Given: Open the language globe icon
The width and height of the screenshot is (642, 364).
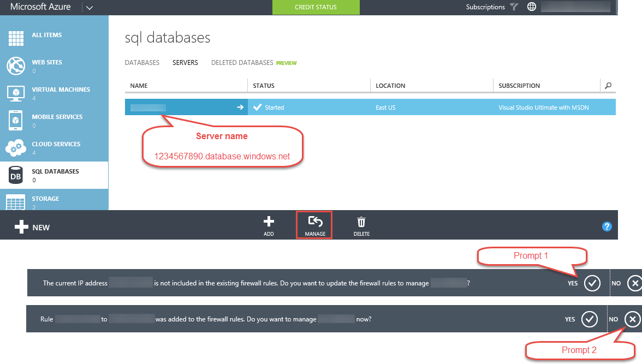Looking at the screenshot, I should click(x=532, y=7).
